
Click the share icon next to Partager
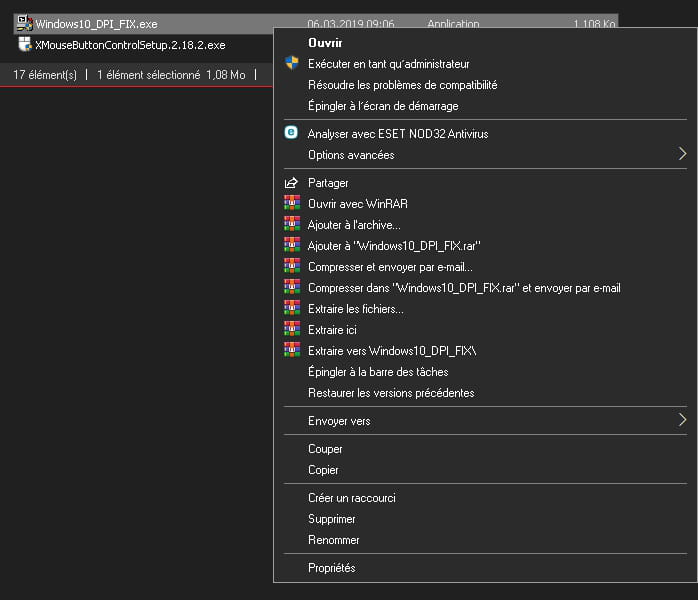coord(291,182)
